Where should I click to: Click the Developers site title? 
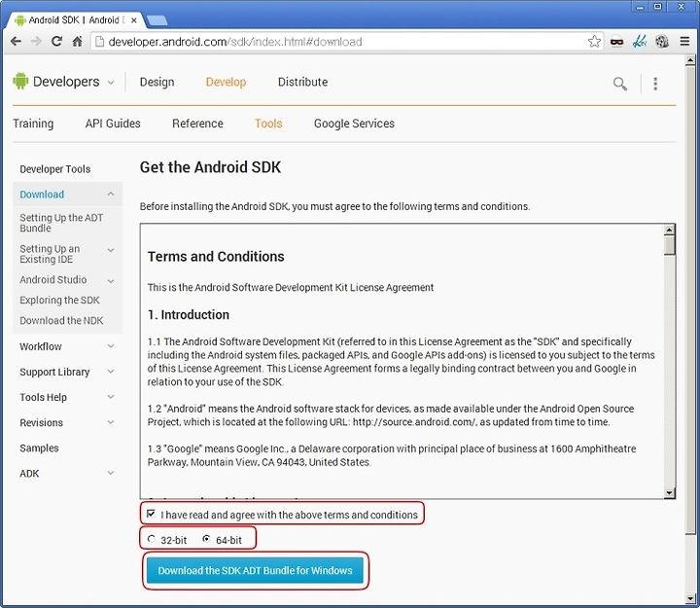pyautogui.click(x=66, y=82)
